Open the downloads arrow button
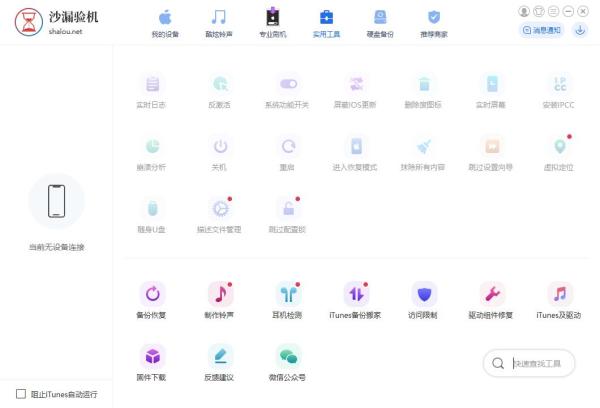The width and height of the screenshot is (600, 408). [x=580, y=30]
